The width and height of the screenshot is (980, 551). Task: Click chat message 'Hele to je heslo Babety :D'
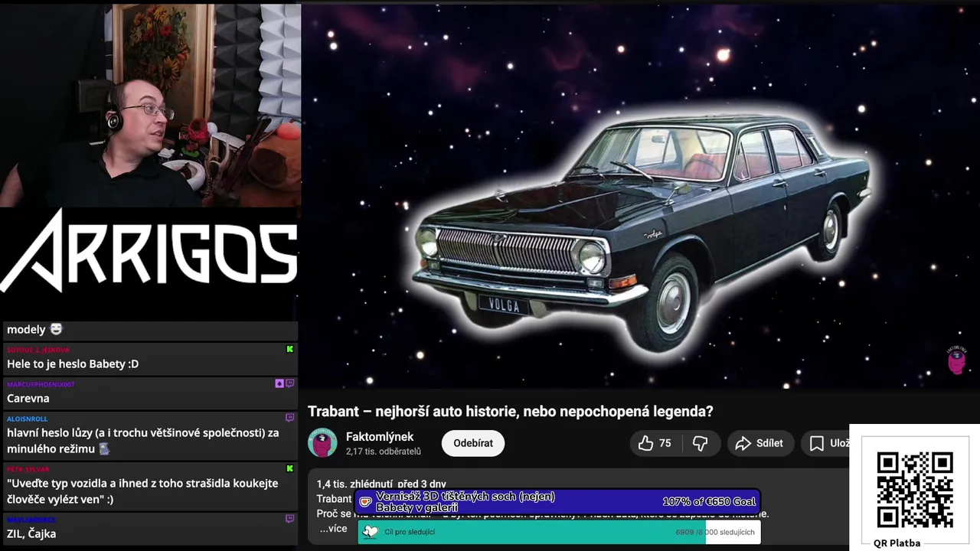(x=73, y=364)
